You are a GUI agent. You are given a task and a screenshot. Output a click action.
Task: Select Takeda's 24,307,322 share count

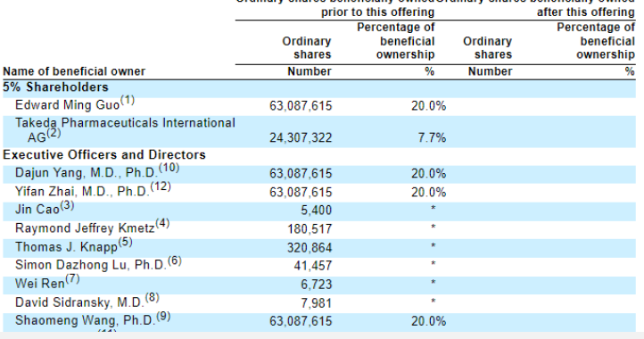click(x=301, y=137)
